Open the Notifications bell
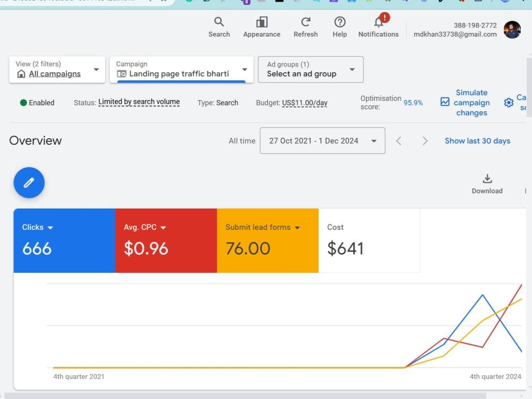532x399 pixels. pyautogui.click(x=378, y=27)
